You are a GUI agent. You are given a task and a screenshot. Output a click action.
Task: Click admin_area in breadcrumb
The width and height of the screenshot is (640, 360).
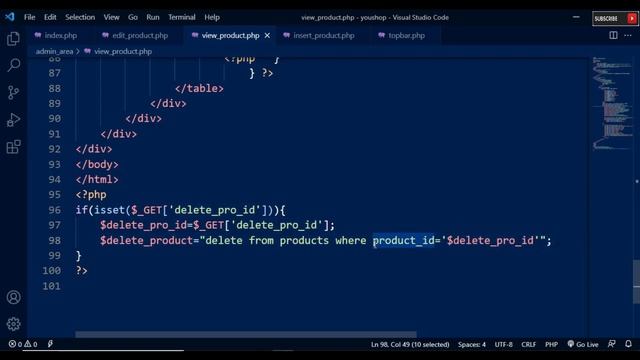coord(54,51)
